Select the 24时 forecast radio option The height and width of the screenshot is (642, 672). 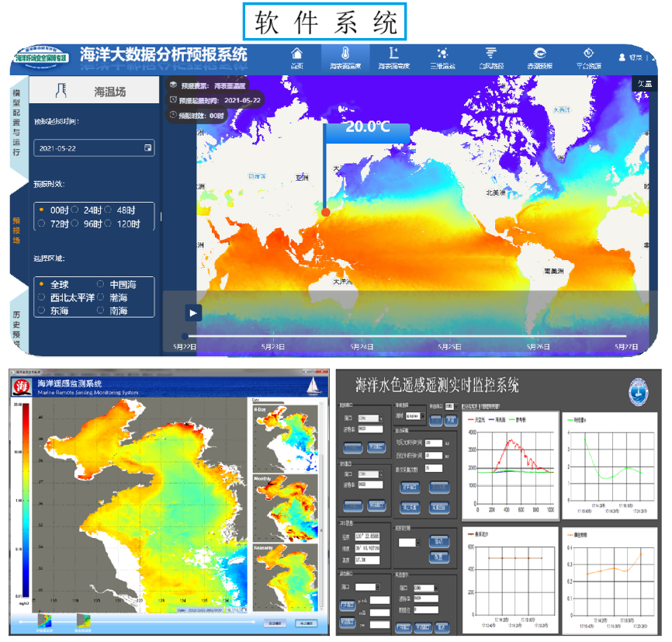pyautogui.click(x=75, y=210)
